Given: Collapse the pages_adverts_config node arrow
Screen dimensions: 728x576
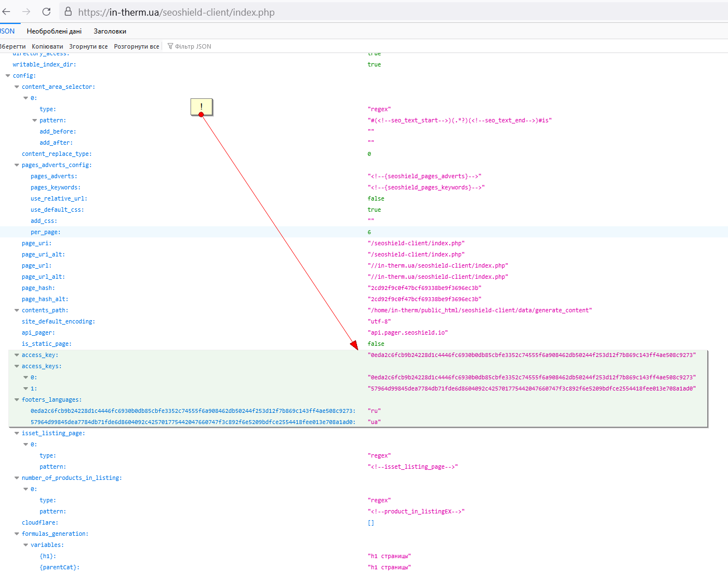Looking at the screenshot, I should (17, 165).
